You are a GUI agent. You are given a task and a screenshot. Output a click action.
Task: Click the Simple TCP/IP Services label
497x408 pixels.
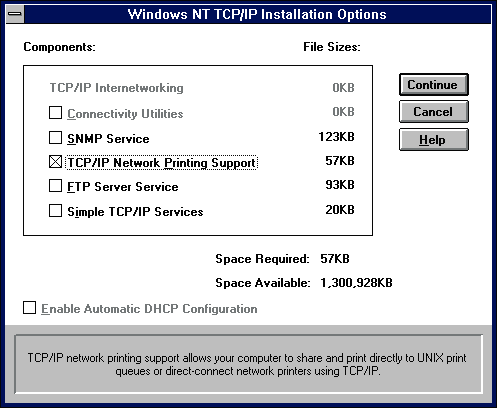[135, 212]
